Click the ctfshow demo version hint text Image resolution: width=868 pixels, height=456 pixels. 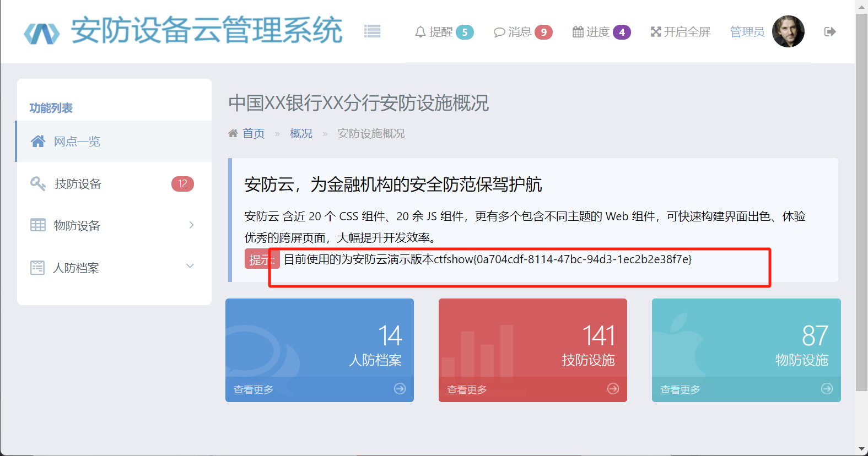point(488,259)
